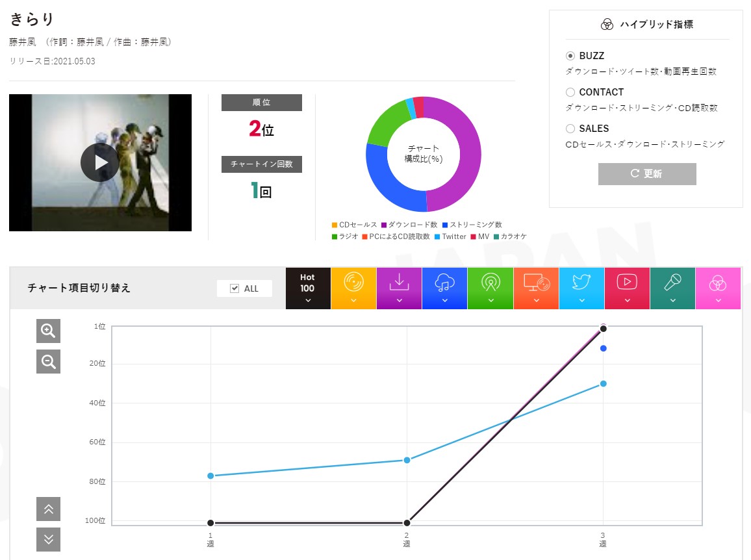Viewport: 751px width, 560px height.
Task: Open the Hot 100 chart tab
Action: [x=308, y=288]
